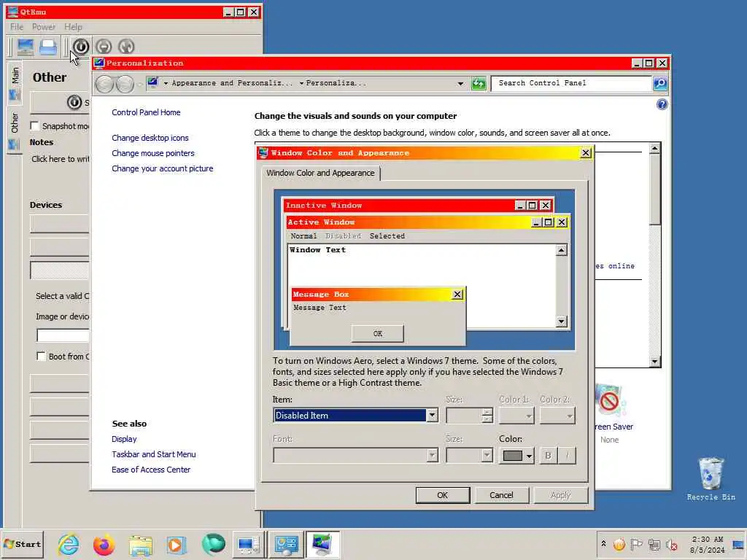Toggle the Italic font button
The image size is (747, 560).
[x=567, y=456]
